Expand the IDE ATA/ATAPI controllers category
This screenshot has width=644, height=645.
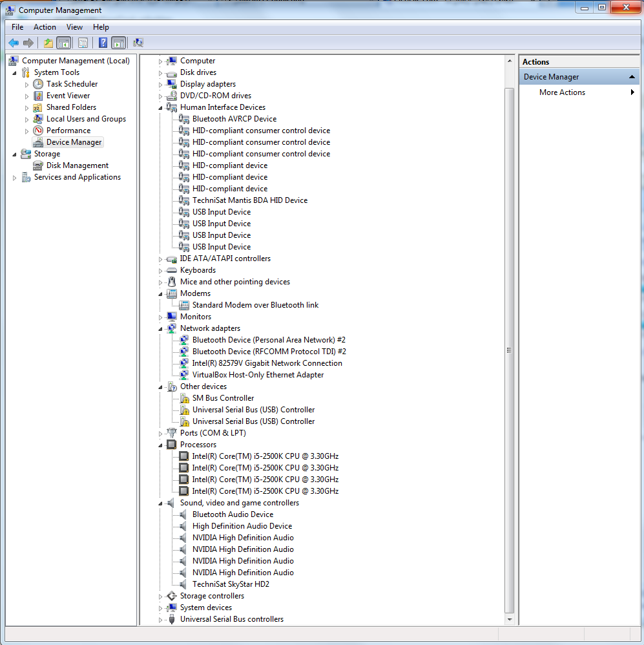[x=160, y=259]
